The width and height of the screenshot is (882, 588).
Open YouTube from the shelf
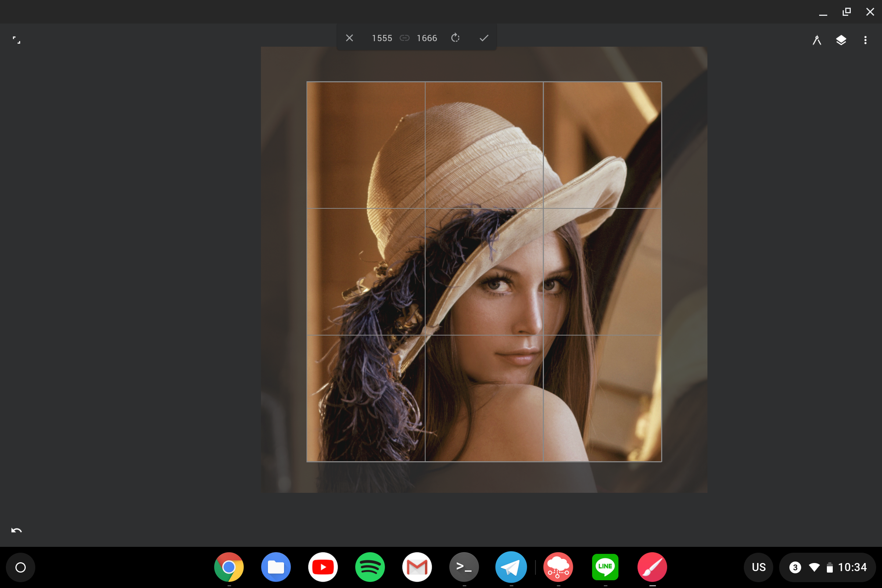point(323,567)
